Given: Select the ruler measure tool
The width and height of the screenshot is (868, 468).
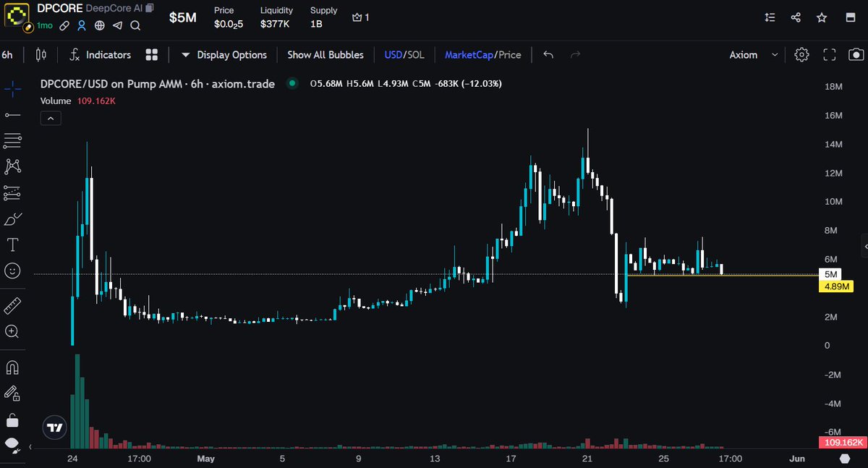Looking at the screenshot, I should point(12,306).
